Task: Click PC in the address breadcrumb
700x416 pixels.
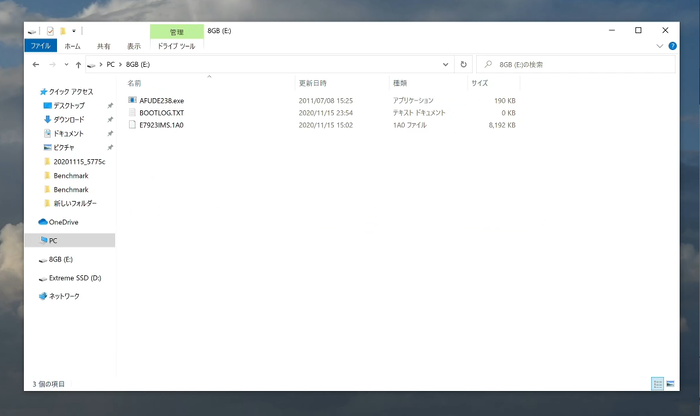Action: (x=110, y=65)
